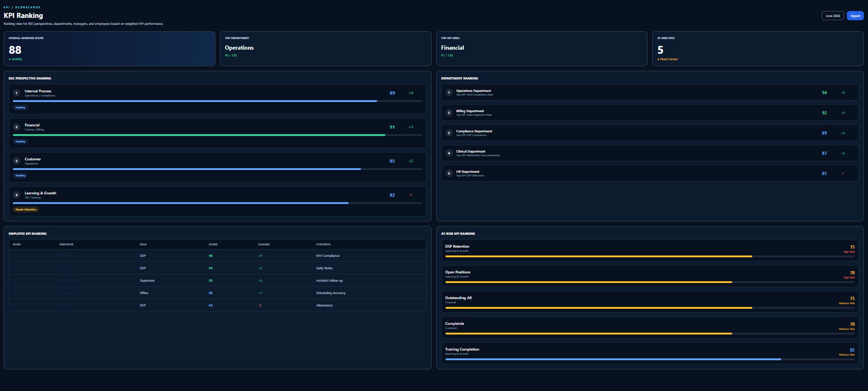Click the green Financial perspective progress bar
The width and height of the screenshot is (868, 391).
click(x=218, y=135)
